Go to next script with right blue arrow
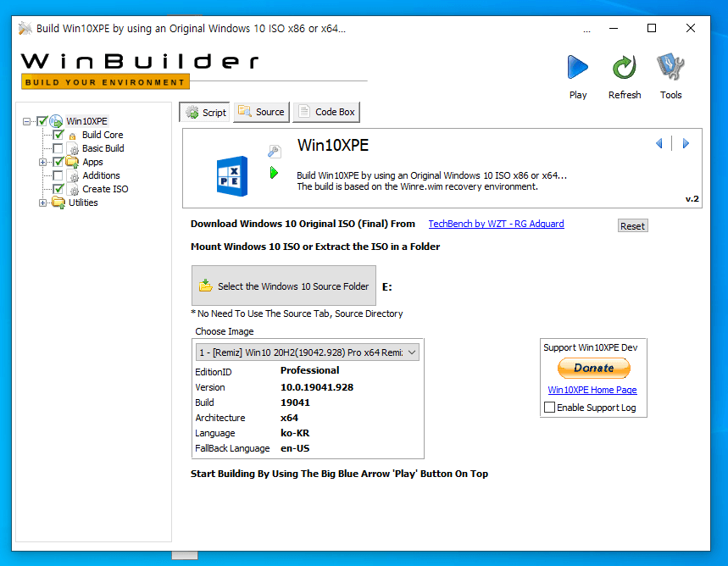The width and height of the screenshot is (728, 566). (x=686, y=143)
